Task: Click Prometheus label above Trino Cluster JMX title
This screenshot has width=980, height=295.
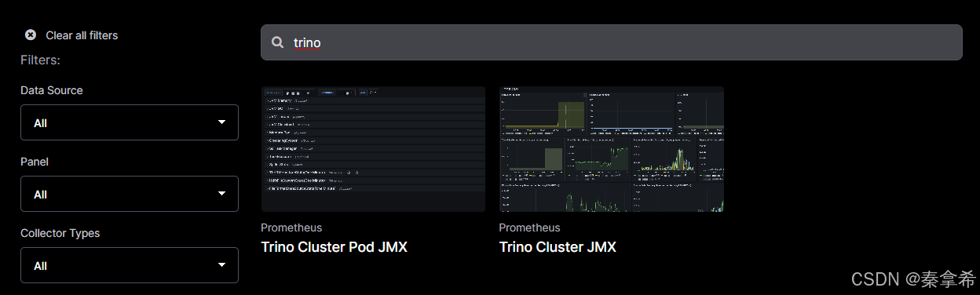Action: pos(530,228)
